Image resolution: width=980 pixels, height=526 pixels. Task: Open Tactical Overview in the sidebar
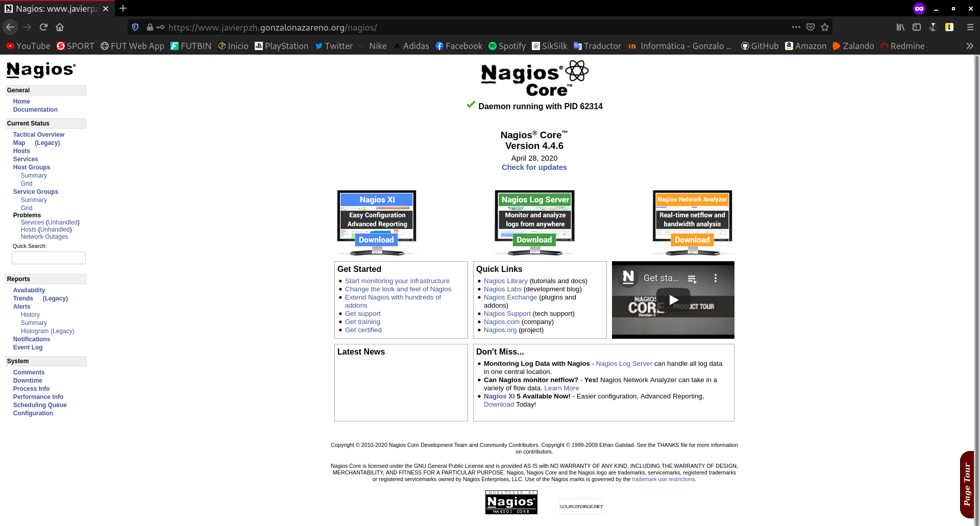[39, 135]
